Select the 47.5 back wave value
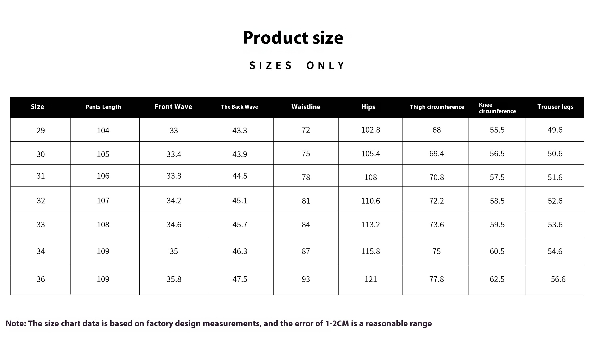The width and height of the screenshot is (593, 364). click(240, 279)
